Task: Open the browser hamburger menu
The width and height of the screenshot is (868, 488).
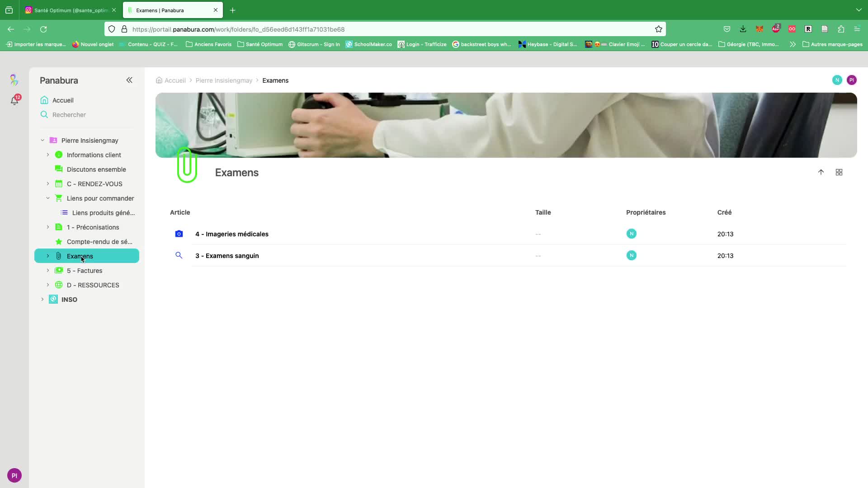Action: pyautogui.click(x=857, y=29)
